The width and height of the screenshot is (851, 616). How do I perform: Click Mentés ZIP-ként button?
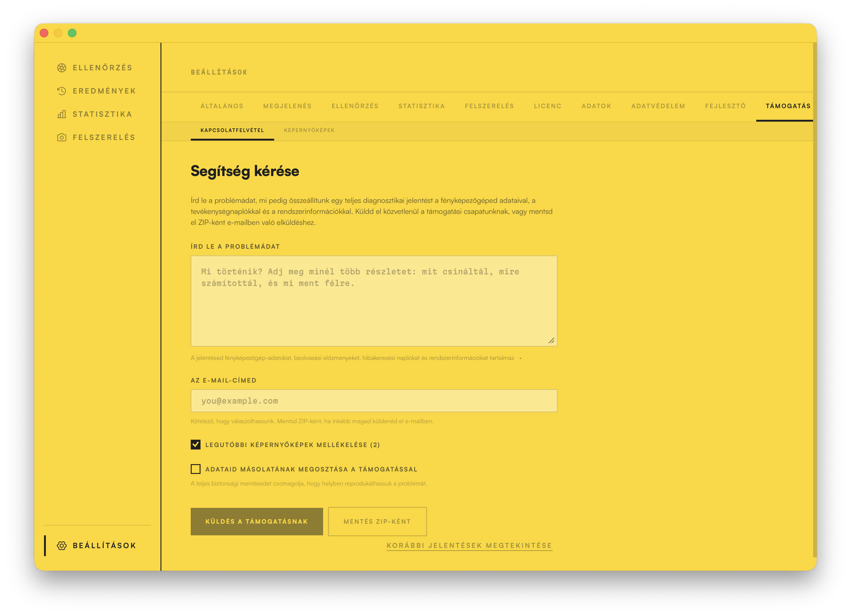(x=377, y=522)
